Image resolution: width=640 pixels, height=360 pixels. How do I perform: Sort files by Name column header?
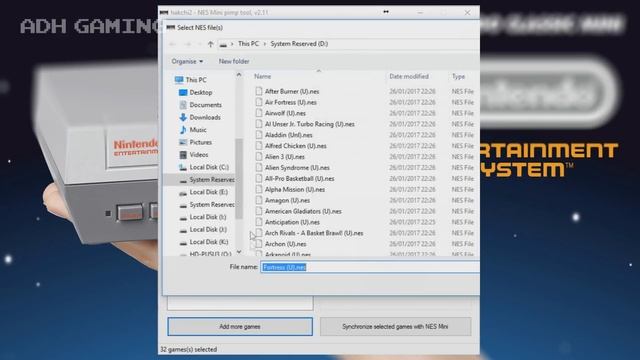pos(262,76)
